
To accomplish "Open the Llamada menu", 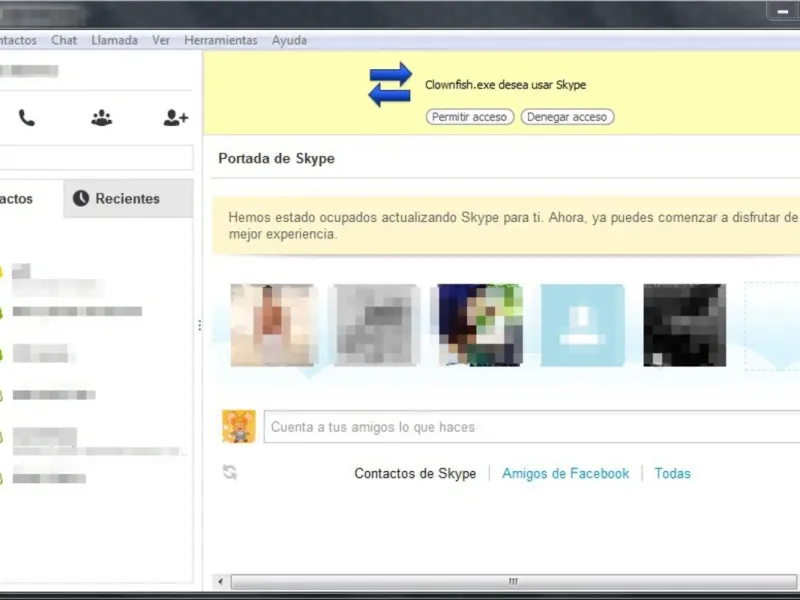I will pyautogui.click(x=114, y=40).
